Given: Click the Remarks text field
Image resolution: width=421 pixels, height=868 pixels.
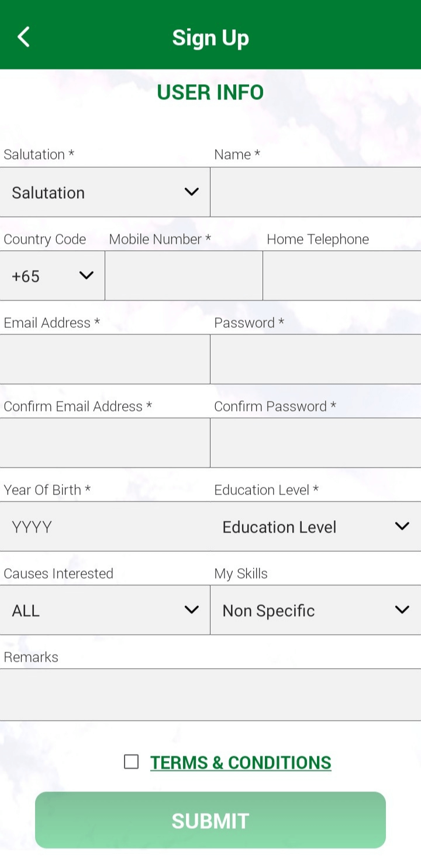Looking at the screenshot, I should click(x=210, y=694).
